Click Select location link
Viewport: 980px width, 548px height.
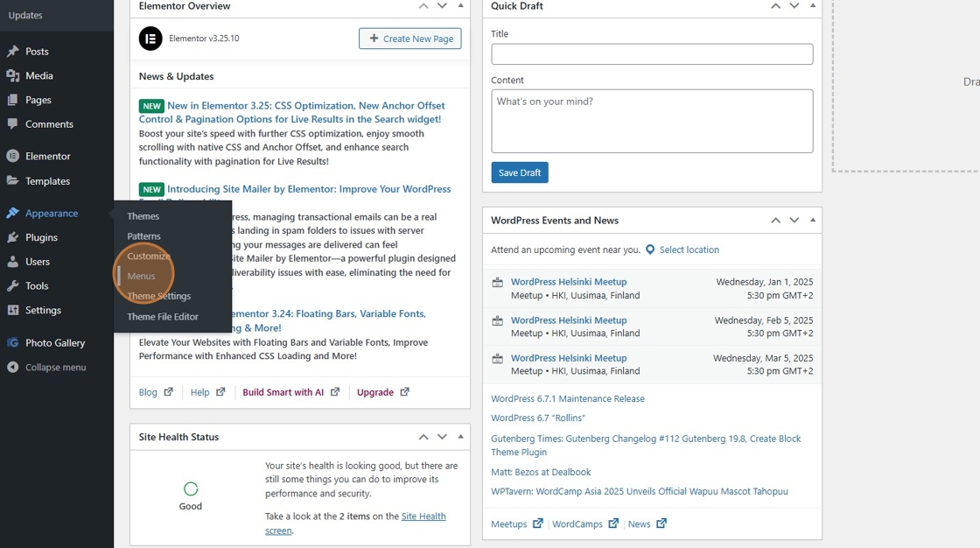[x=689, y=249]
